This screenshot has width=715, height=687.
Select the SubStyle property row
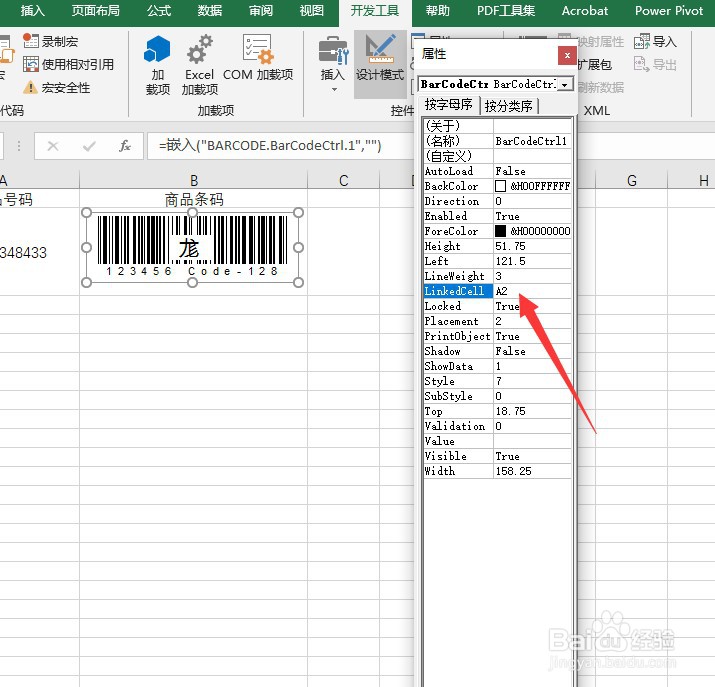coord(497,396)
